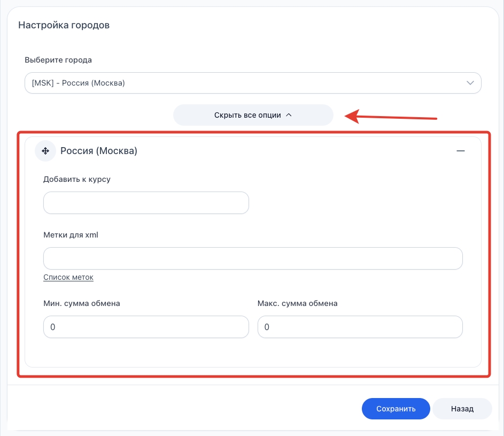Focus the Добавить к курсу input field
Image resolution: width=504 pixels, height=436 pixels.
point(146,203)
